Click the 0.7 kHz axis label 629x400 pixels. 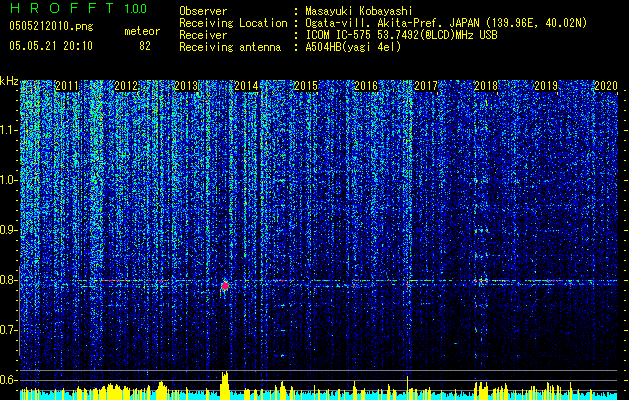(x=9, y=330)
